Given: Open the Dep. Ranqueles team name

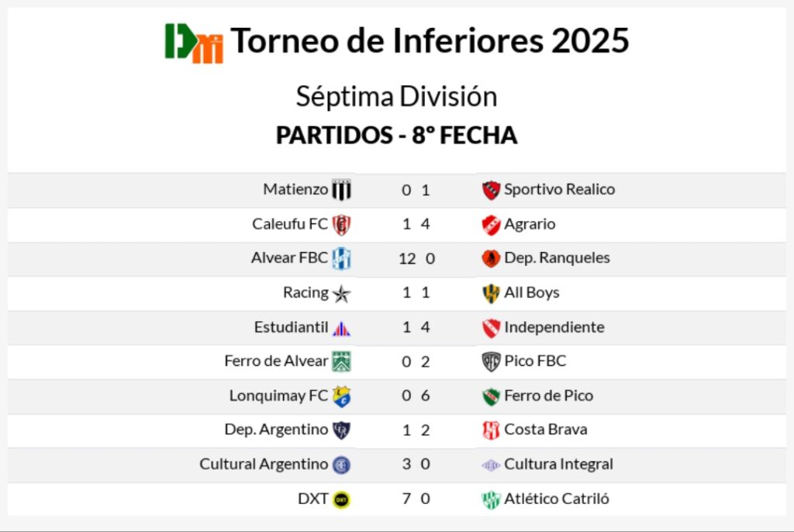Looking at the screenshot, I should click(x=557, y=258).
